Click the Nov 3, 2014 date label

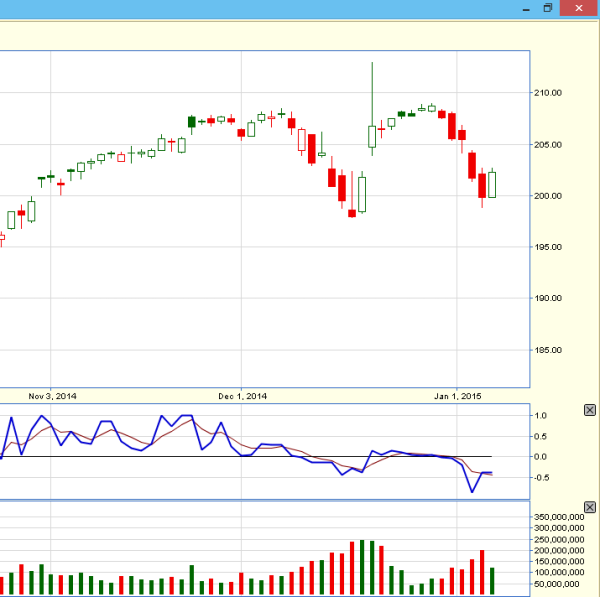[53, 395]
